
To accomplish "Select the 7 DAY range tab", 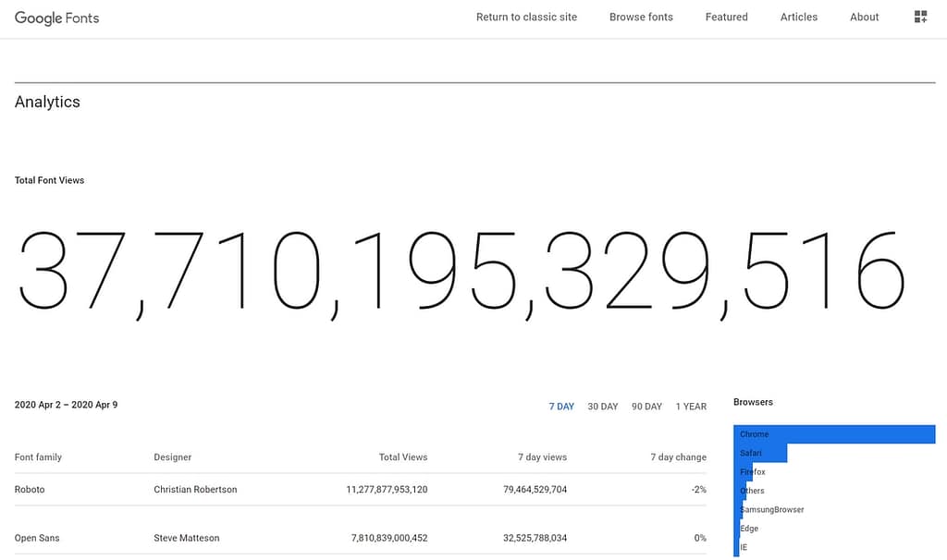I will click(x=561, y=407).
